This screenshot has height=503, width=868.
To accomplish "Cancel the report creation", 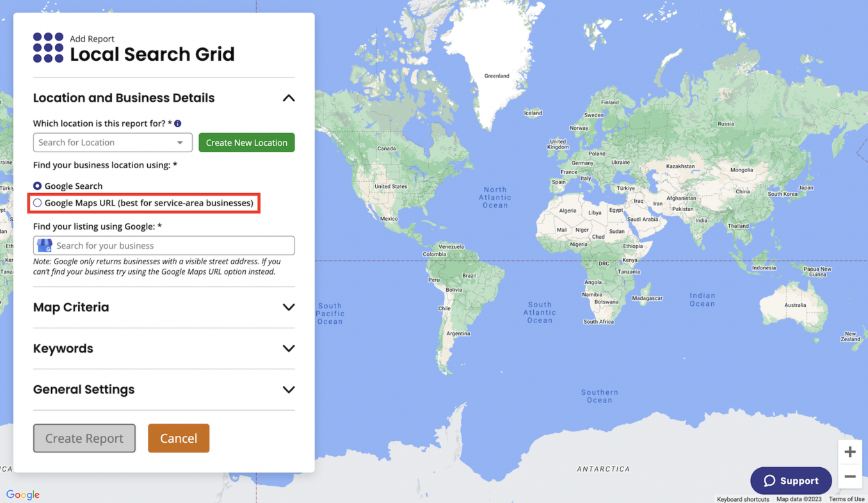I will pos(179,438).
